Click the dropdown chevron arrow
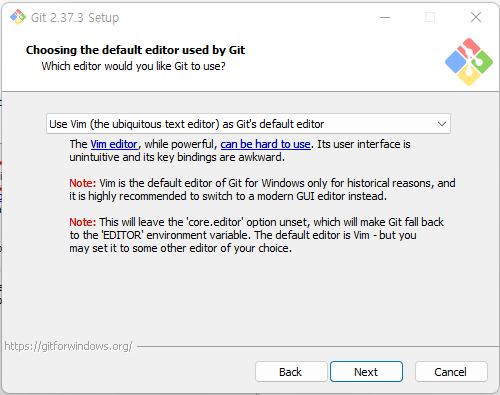 [x=442, y=124]
